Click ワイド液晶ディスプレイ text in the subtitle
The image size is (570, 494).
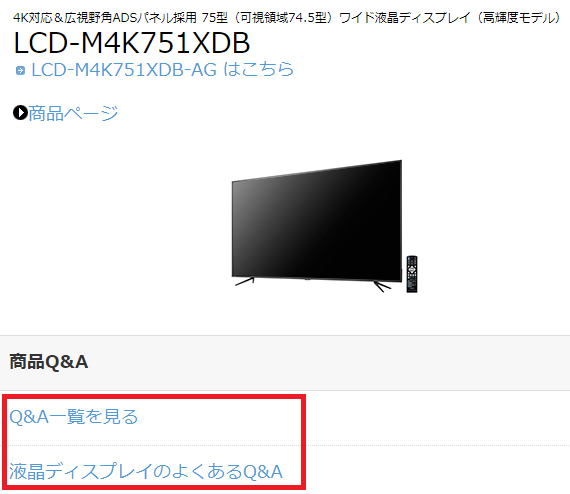click(405, 17)
